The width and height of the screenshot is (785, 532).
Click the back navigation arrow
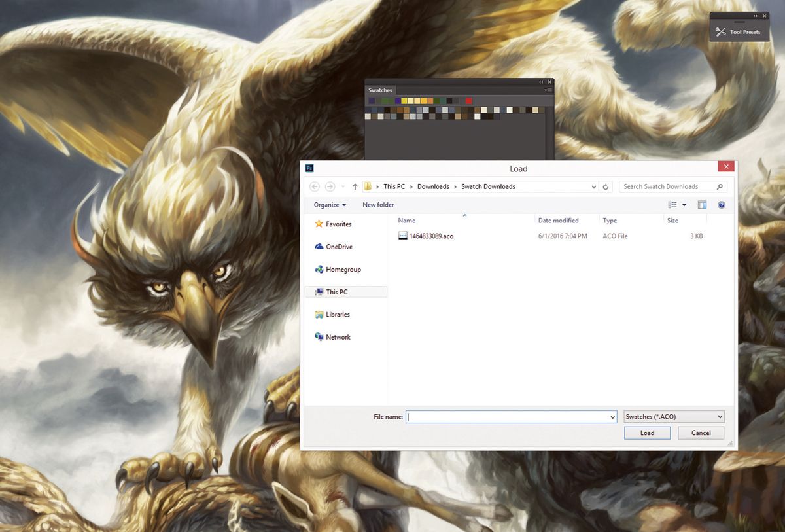click(314, 186)
